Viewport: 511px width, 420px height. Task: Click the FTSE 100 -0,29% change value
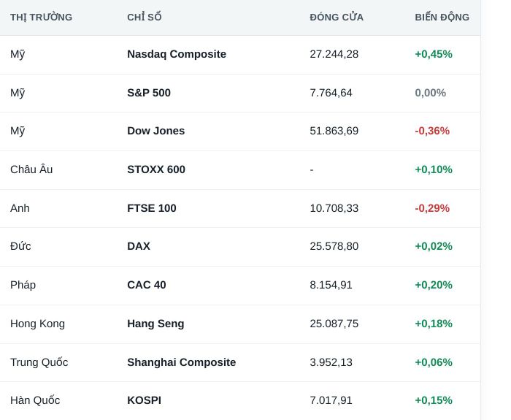[x=432, y=208]
